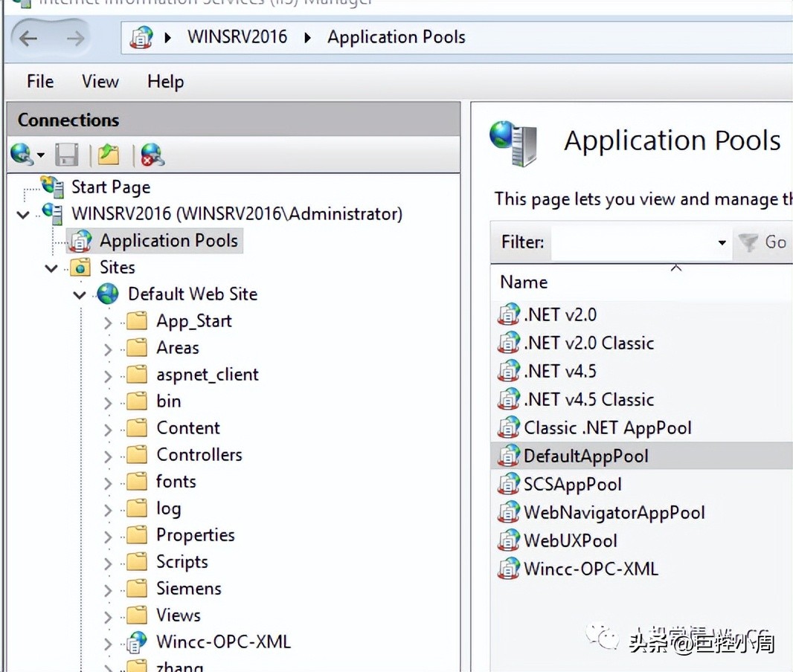Screen dimensions: 793x672
Task: Expand the Siemens folder
Action: [x=108, y=590]
